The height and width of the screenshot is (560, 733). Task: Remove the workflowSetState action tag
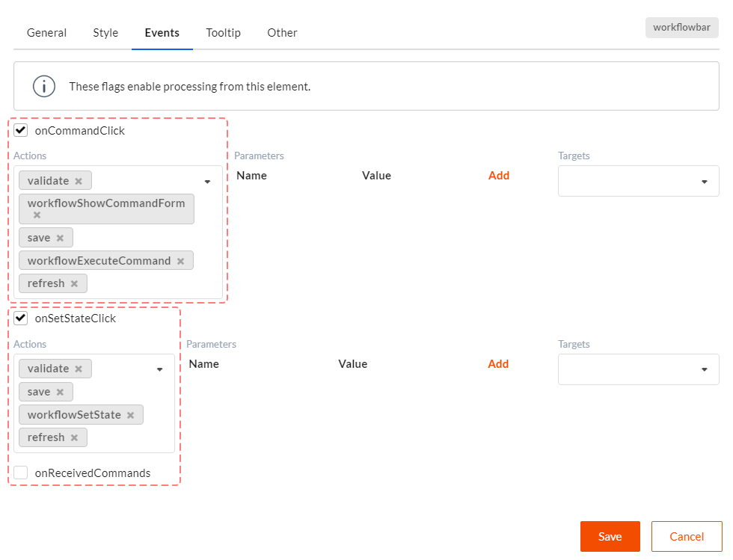(x=130, y=415)
